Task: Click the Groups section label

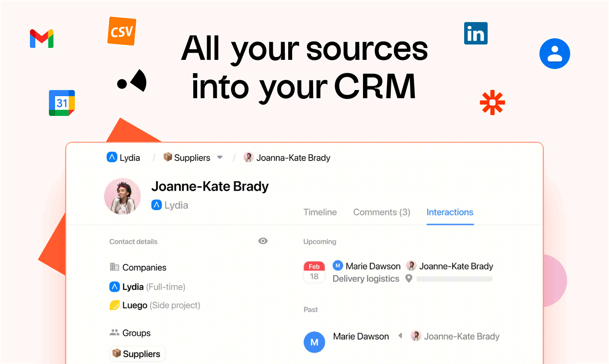Action: point(137,333)
